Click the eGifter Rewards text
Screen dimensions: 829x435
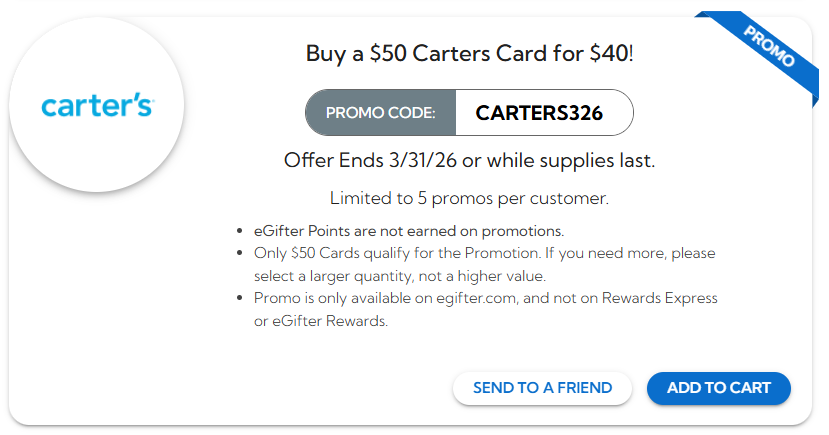[329, 321]
